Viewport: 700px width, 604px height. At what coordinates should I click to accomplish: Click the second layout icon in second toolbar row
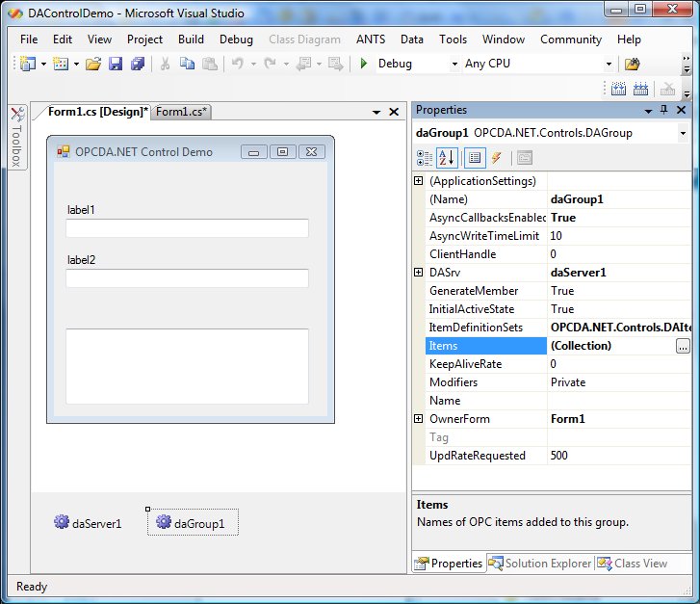[640, 89]
